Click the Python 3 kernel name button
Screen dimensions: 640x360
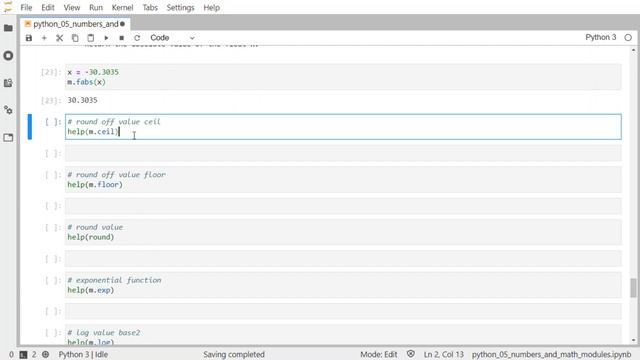[600, 37]
